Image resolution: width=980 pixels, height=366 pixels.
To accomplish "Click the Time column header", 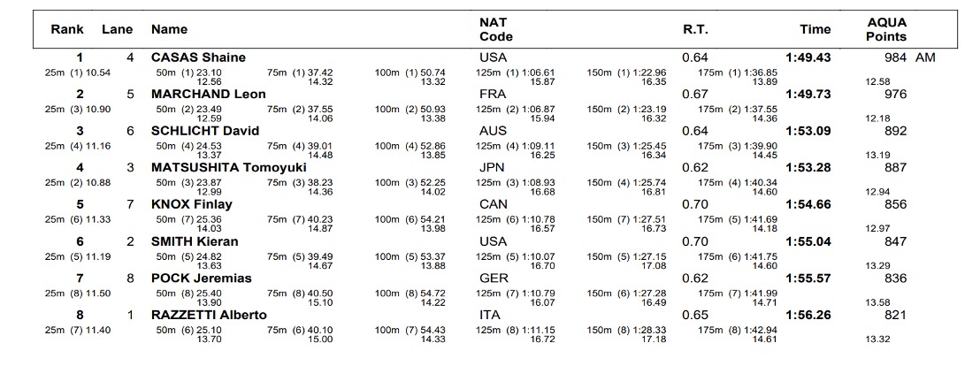I will (815, 29).
